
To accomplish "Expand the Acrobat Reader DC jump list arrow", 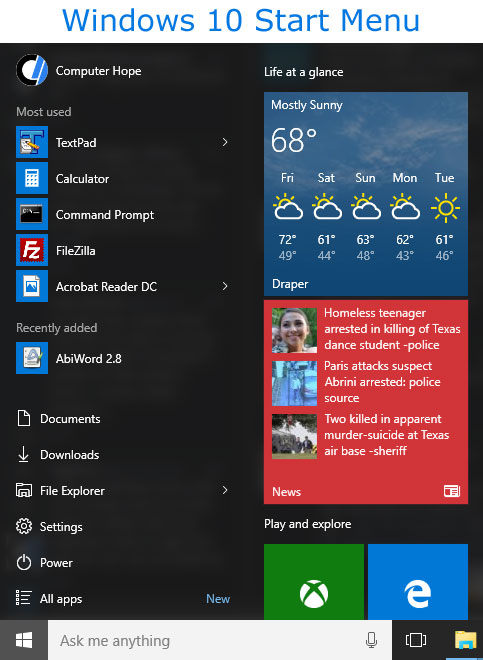I will [x=225, y=286].
